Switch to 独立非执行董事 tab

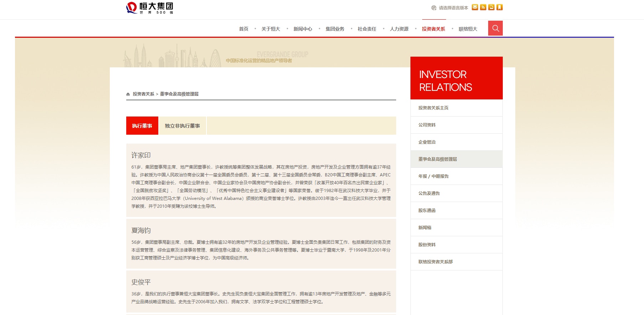click(x=182, y=126)
